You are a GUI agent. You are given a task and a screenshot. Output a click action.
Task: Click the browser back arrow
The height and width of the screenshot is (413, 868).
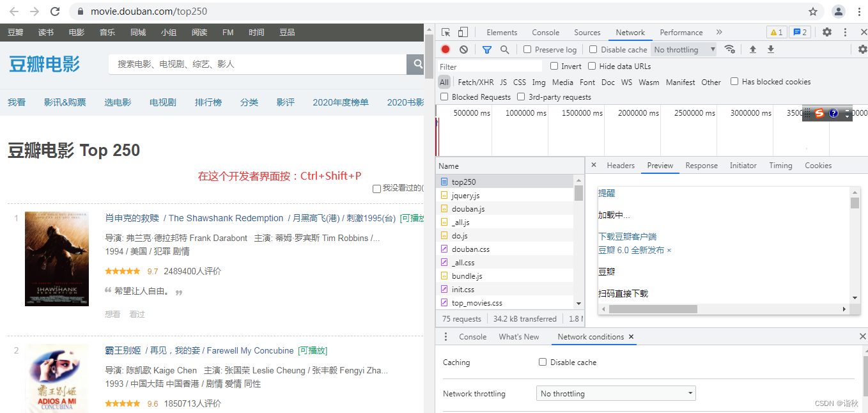tap(14, 12)
